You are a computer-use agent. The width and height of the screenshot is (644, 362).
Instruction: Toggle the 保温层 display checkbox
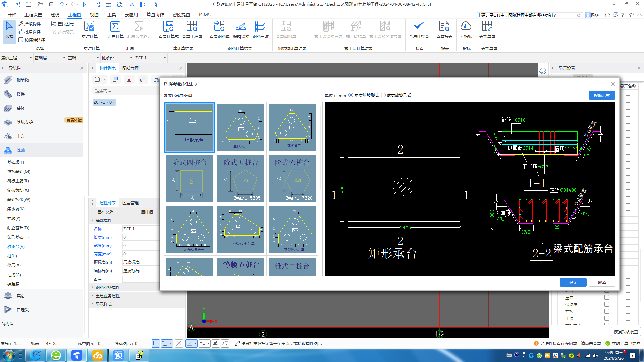pos(606,304)
